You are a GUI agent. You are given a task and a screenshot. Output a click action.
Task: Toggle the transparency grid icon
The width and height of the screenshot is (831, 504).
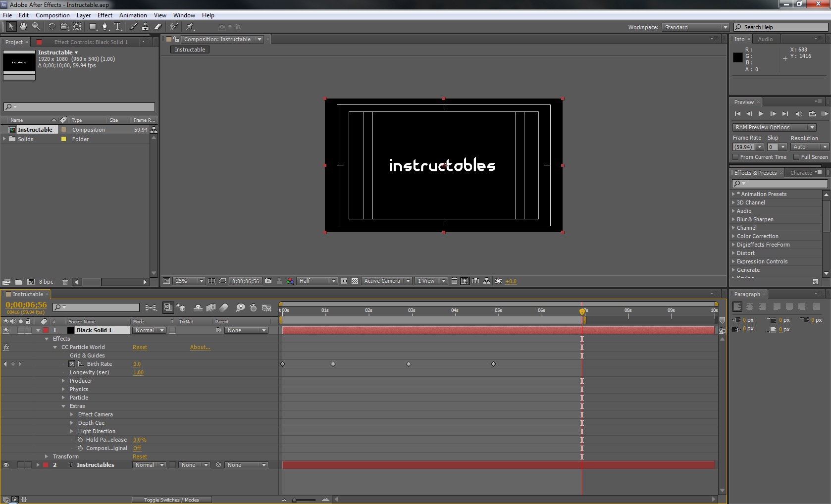[x=355, y=281]
